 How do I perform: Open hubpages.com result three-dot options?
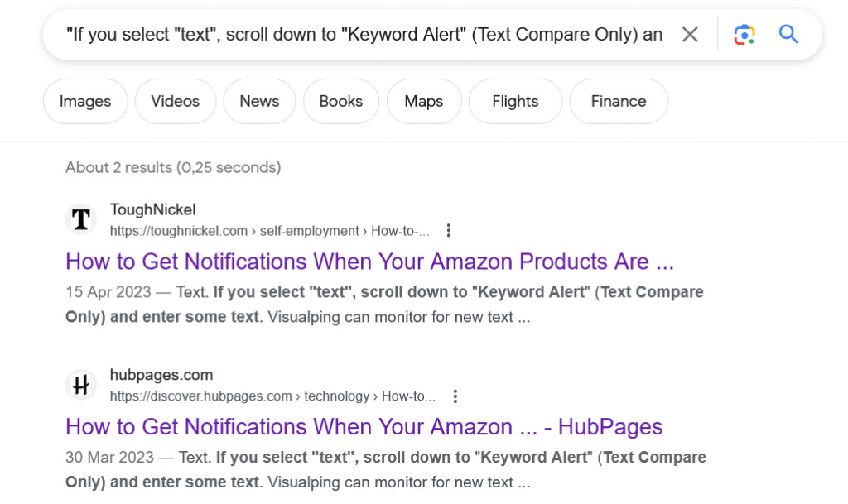click(455, 396)
